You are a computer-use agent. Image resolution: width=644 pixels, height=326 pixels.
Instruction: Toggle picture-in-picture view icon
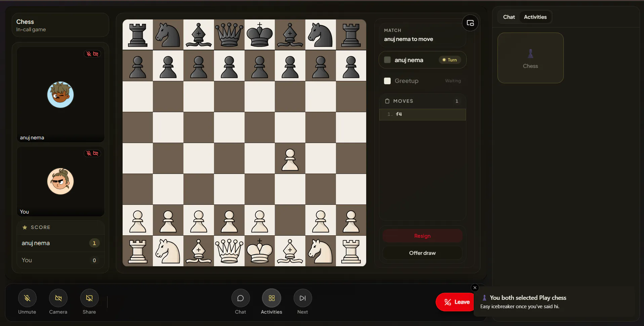tap(470, 23)
